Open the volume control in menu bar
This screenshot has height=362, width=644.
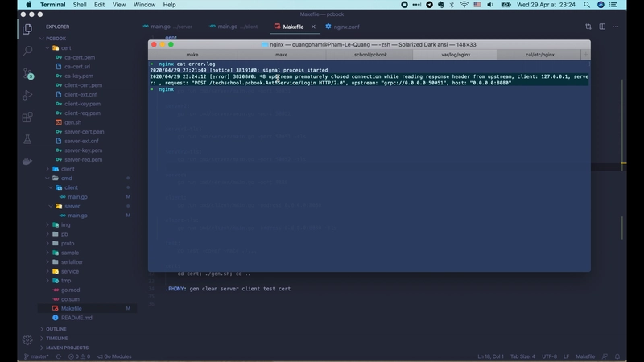[490, 5]
